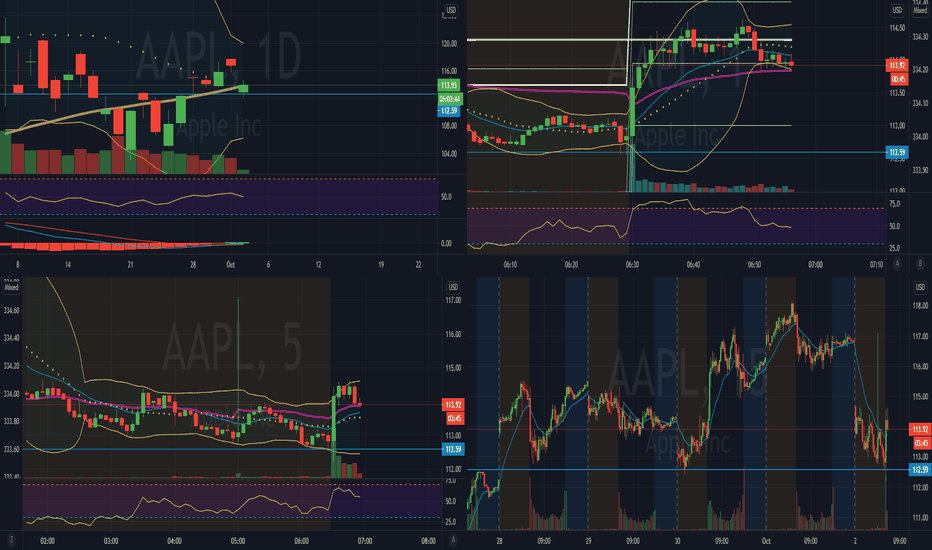The width and height of the screenshot is (932, 550).
Task: Click blue 113.59 line label on 5-minute chart
Action: (x=453, y=449)
